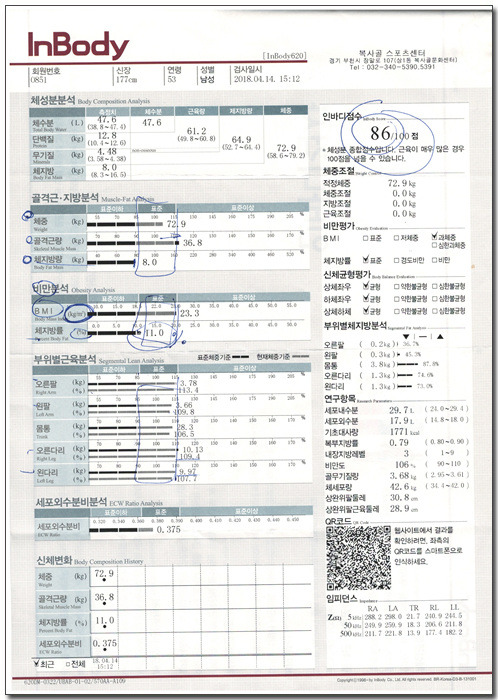Click the 기초대사량 value 1771 kcal
This screenshot has height=700, width=498.
pos(405,432)
